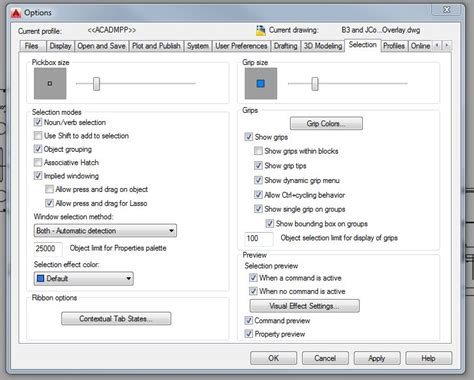Image resolution: width=474 pixels, height=380 pixels.
Task: Click the grip object selection limit field
Action: (259, 238)
